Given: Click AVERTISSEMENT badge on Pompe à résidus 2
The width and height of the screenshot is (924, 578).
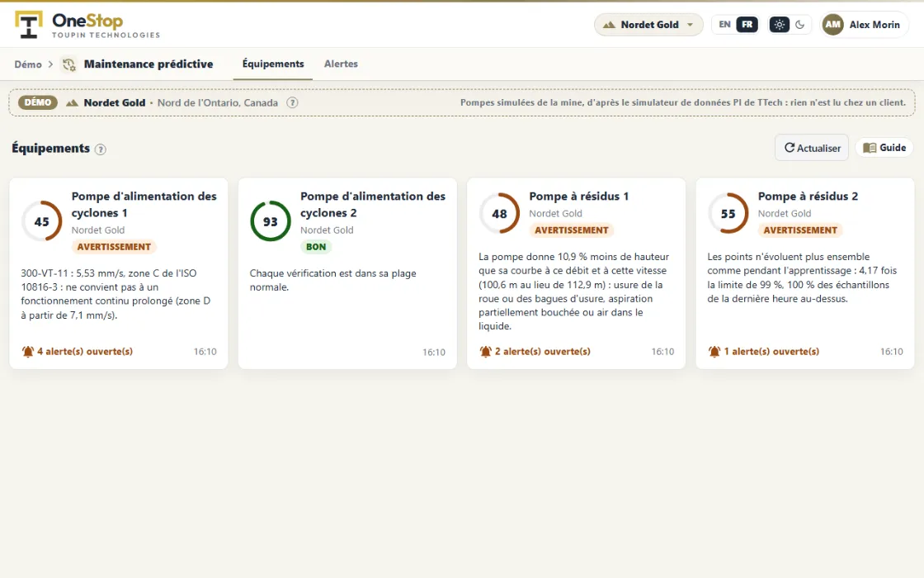Looking at the screenshot, I should click(x=800, y=230).
